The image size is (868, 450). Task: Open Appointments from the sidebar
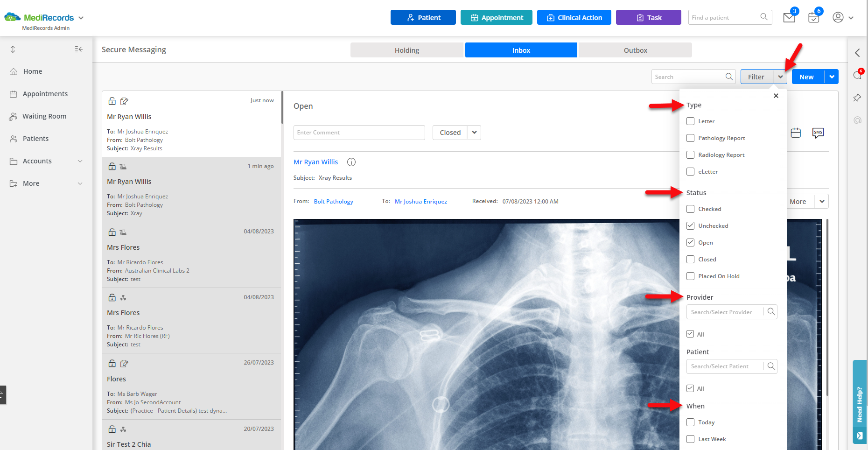pyautogui.click(x=45, y=94)
